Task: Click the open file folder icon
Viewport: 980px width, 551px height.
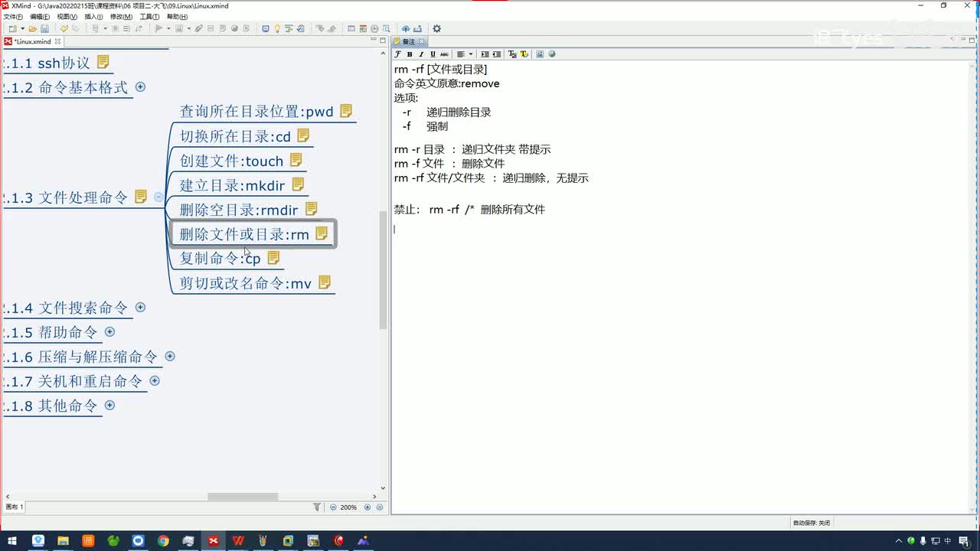Action: tap(33, 29)
